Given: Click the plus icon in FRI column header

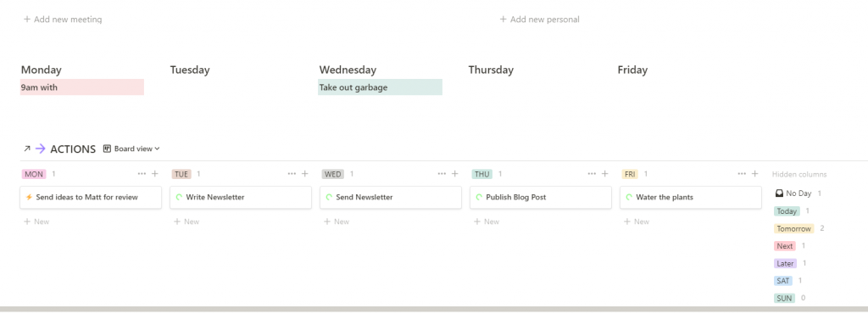Looking at the screenshot, I should click(755, 174).
